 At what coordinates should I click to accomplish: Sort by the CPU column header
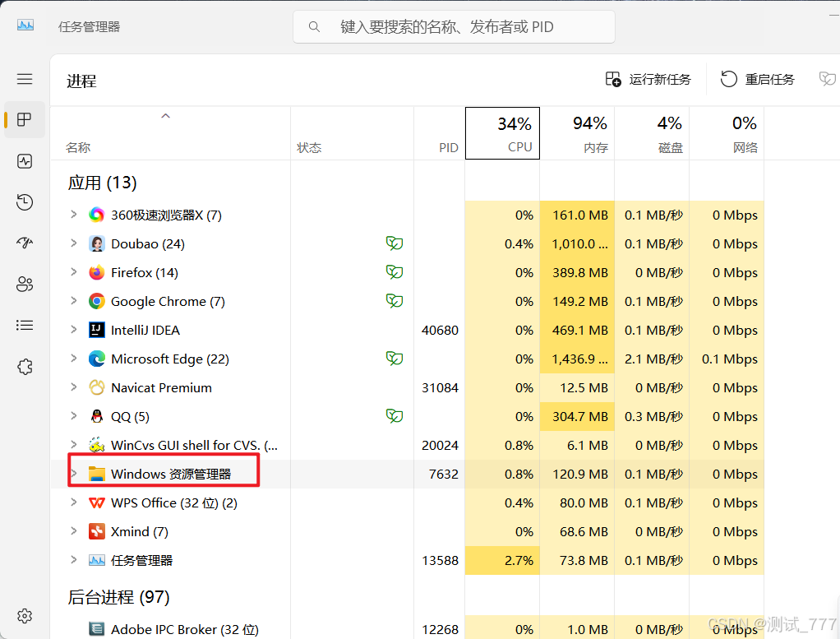502,133
